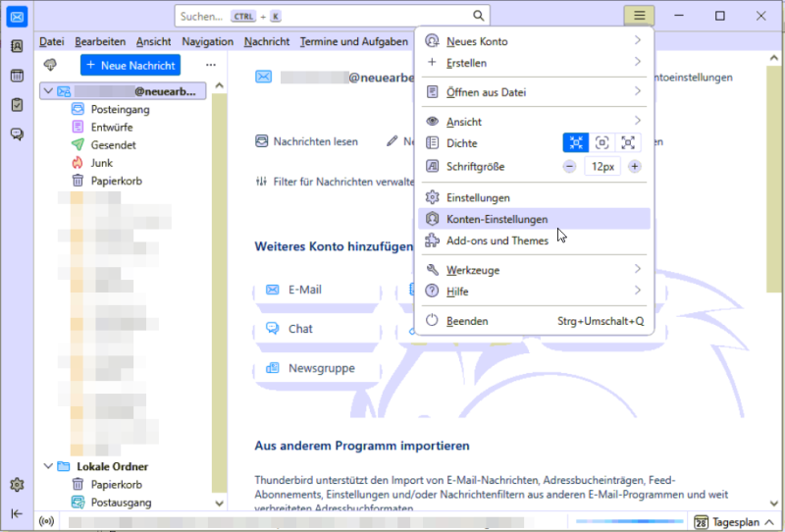Click main pane scrollbar thumb

(773, 179)
